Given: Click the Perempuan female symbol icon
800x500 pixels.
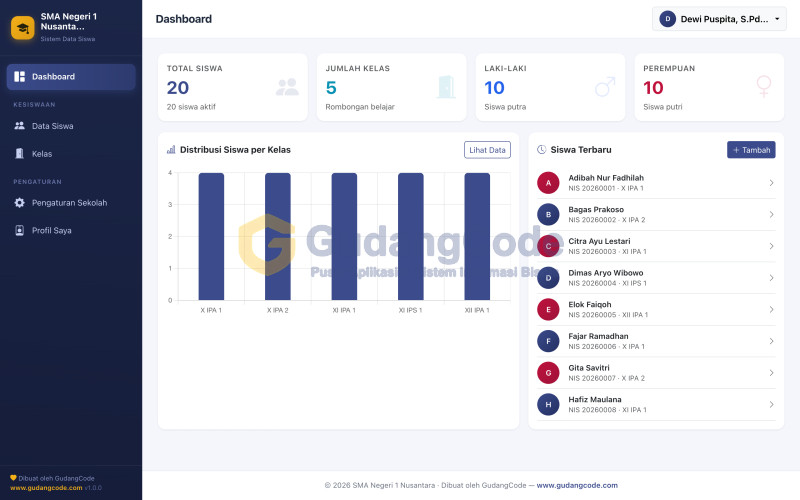Looking at the screenshot, I should point(764,87).
